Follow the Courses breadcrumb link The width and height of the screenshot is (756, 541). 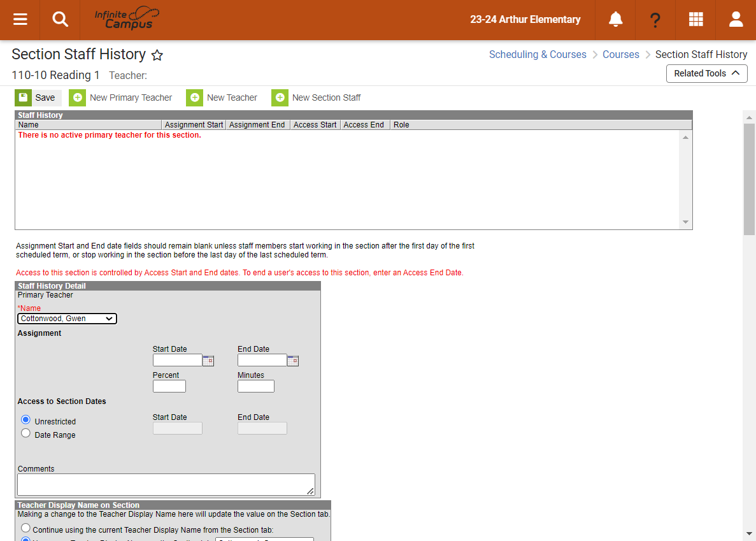620,55
